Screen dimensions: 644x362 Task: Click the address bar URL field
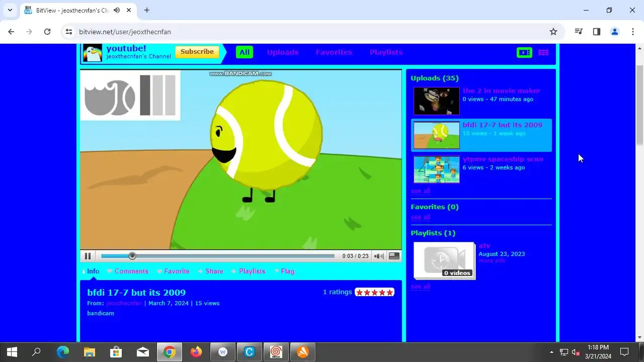click(x=312, y=32)
